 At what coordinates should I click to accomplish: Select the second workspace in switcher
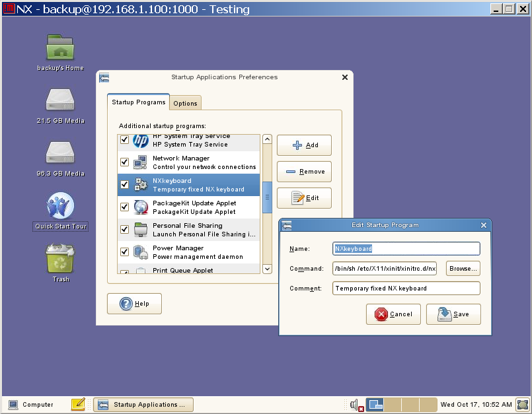point(393,405)
